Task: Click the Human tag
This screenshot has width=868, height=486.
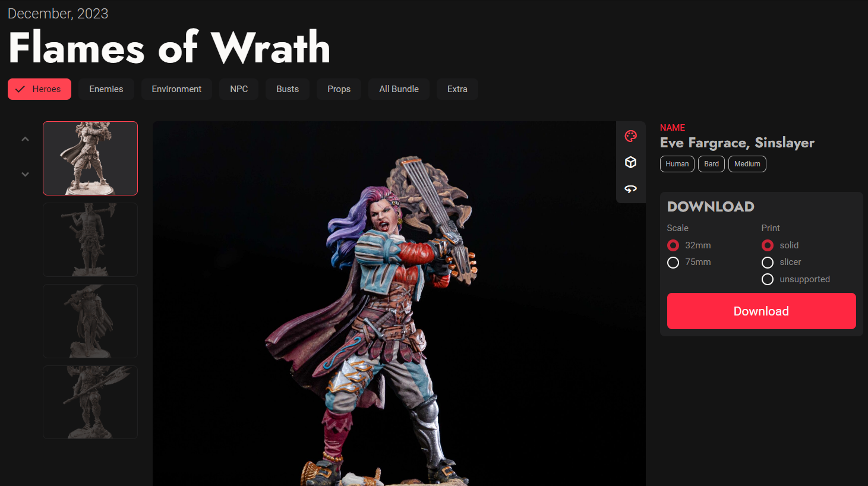Action: point(677,164)
